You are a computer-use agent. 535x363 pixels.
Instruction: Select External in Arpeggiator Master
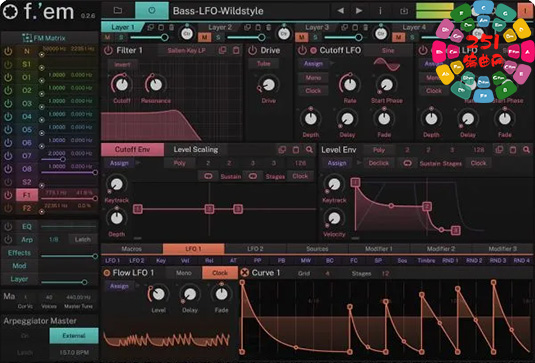coord(74,336)
